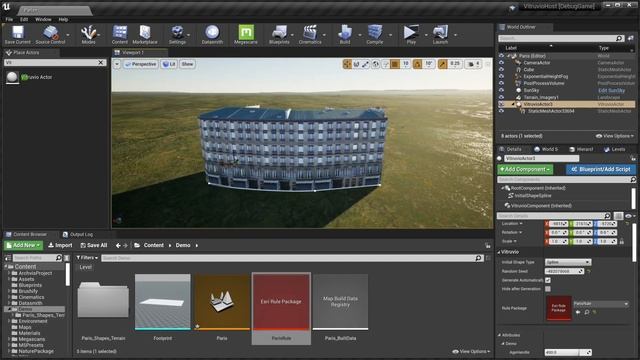
Task: Click the Launch toolbar icon
Action: (x=440, y=34)
